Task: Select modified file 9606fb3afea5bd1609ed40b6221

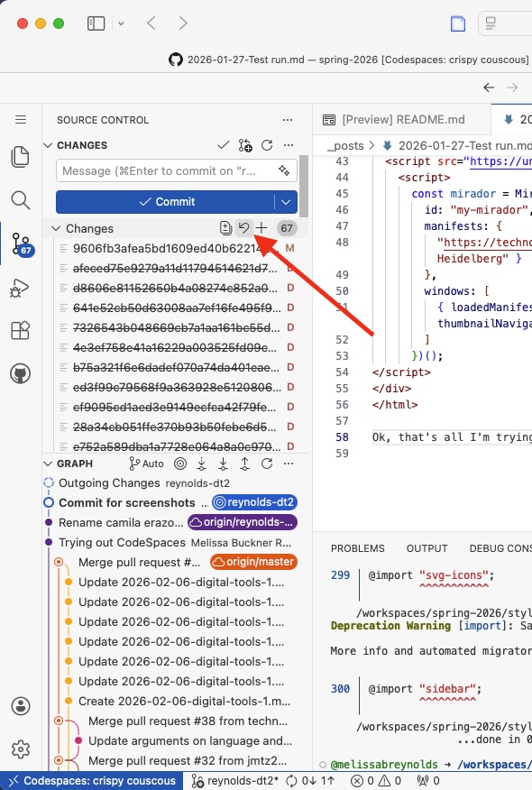Action: (x=177, y=248)
